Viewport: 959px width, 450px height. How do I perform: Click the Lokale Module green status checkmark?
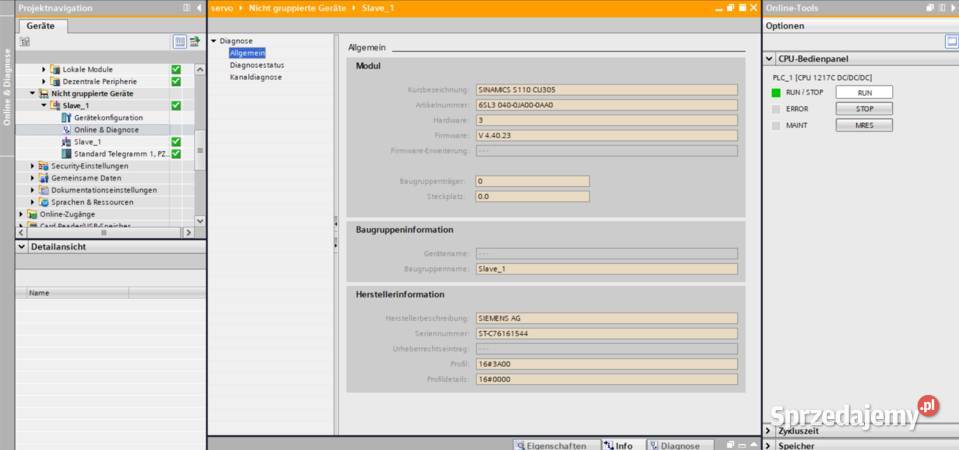coord(176,70)
